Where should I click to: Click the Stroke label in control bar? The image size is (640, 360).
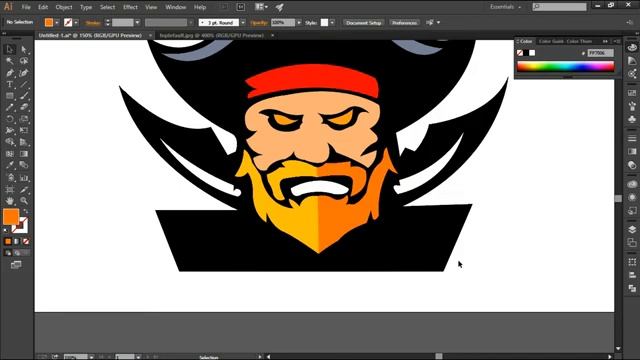click(93, 23)
